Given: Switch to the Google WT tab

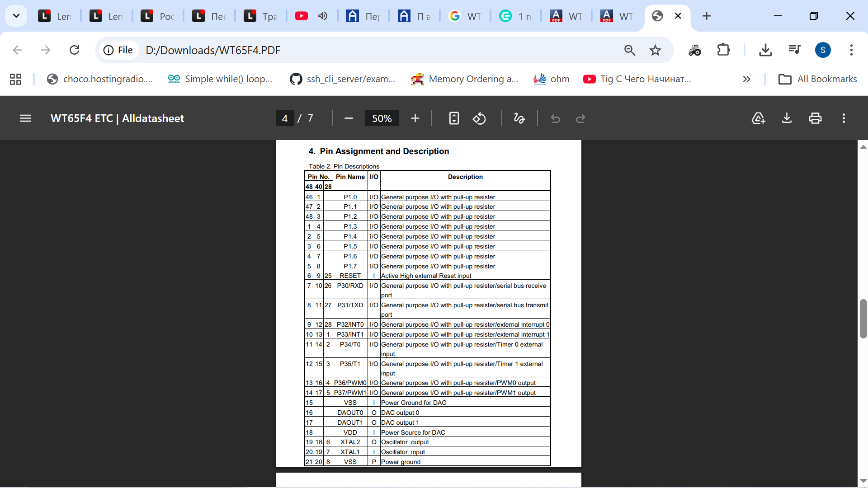Looking at the screenshot, I should tap(466, 16).
